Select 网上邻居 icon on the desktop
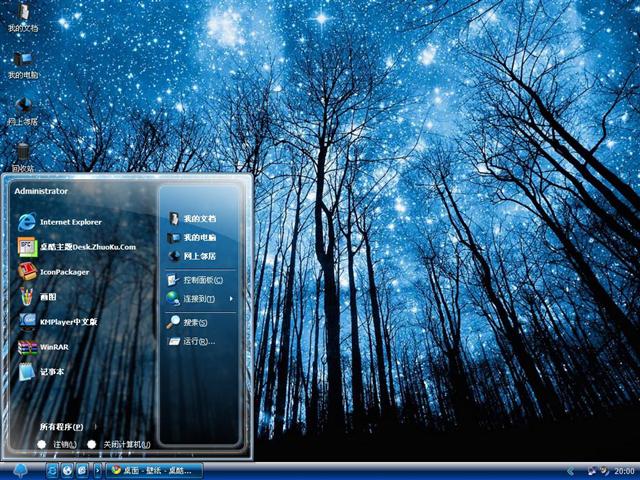Image resolution: width=640 pixels, height=480 pixels. [22, 108]
